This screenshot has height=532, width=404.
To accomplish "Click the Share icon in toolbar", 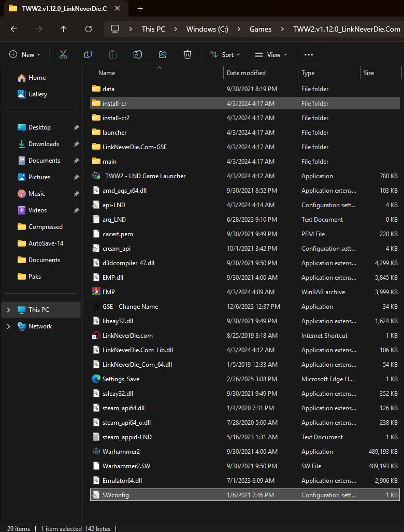I will coord(163,54).
